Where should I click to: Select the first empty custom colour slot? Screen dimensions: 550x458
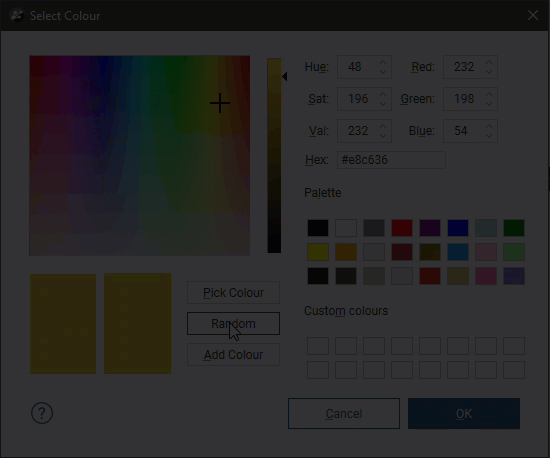(318, 346)
